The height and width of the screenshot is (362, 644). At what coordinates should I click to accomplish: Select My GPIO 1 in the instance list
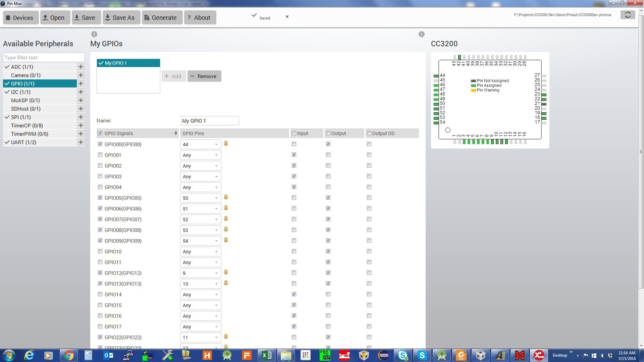(128, 63)
